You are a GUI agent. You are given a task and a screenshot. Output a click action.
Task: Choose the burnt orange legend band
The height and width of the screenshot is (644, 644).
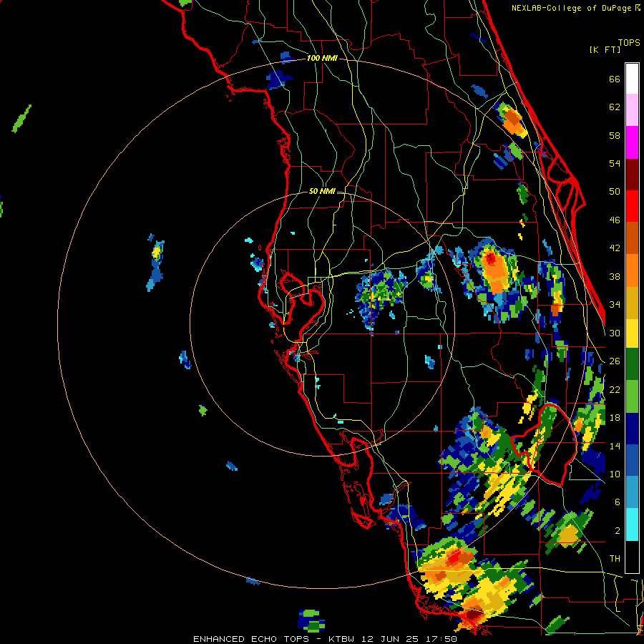click(x=632, y=238)
